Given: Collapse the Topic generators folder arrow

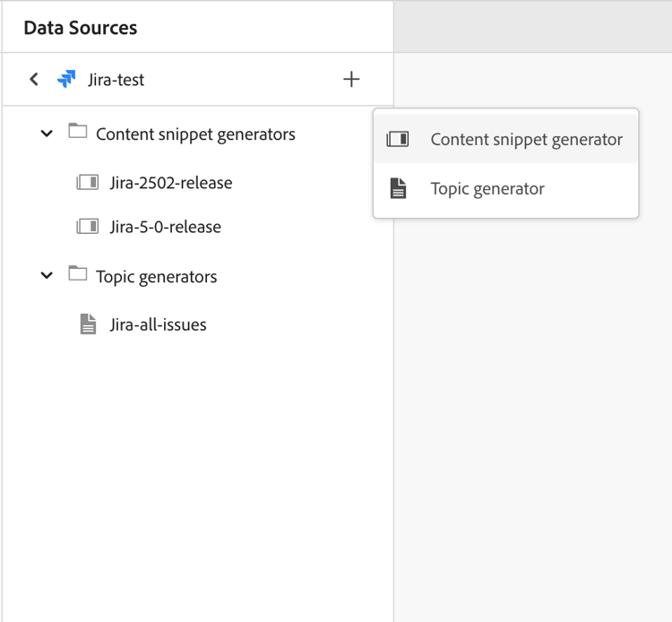Looking at the screenshot, I should [x=47, y=276].
